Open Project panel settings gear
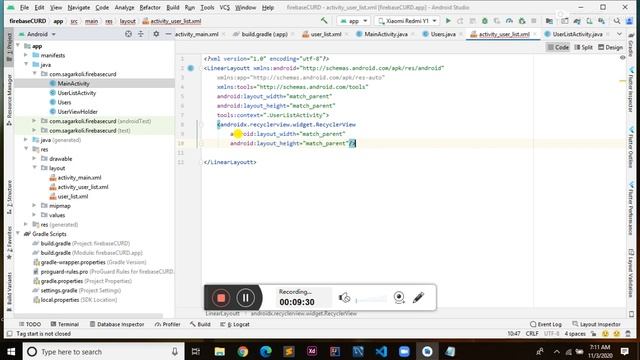This screenshot has width=640, height=360. (156, 34)
